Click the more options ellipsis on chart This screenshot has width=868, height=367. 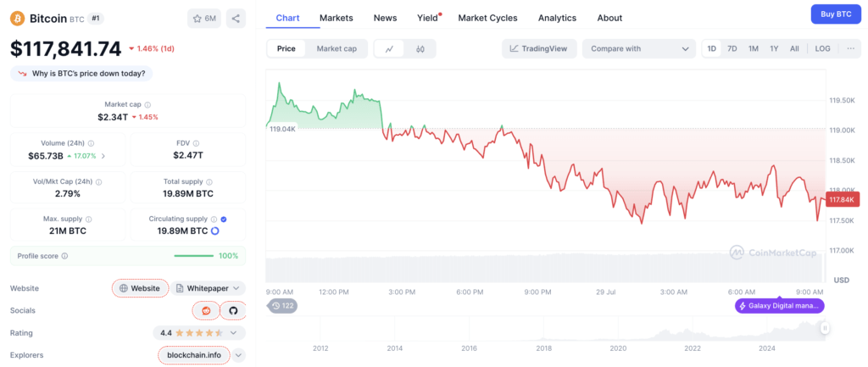coord(850,48)
